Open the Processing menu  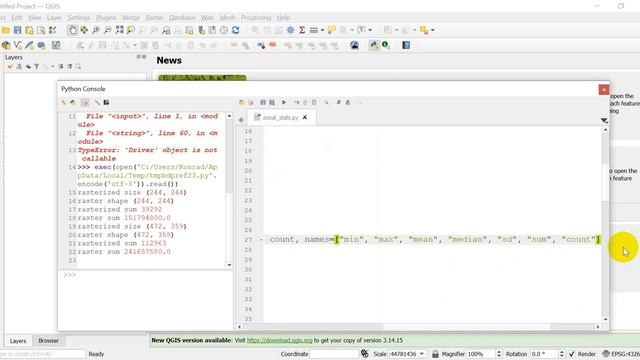click(x=256, y=18)
